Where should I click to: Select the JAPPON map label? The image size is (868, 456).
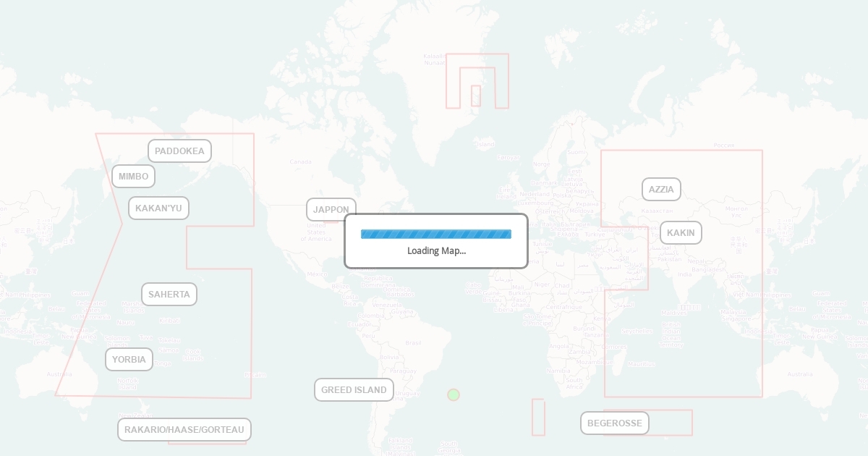click(x=331, y=210)
